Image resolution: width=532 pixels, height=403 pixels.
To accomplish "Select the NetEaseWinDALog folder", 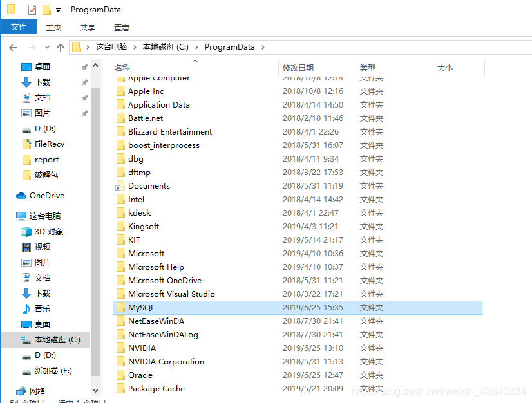I will 163,335.
